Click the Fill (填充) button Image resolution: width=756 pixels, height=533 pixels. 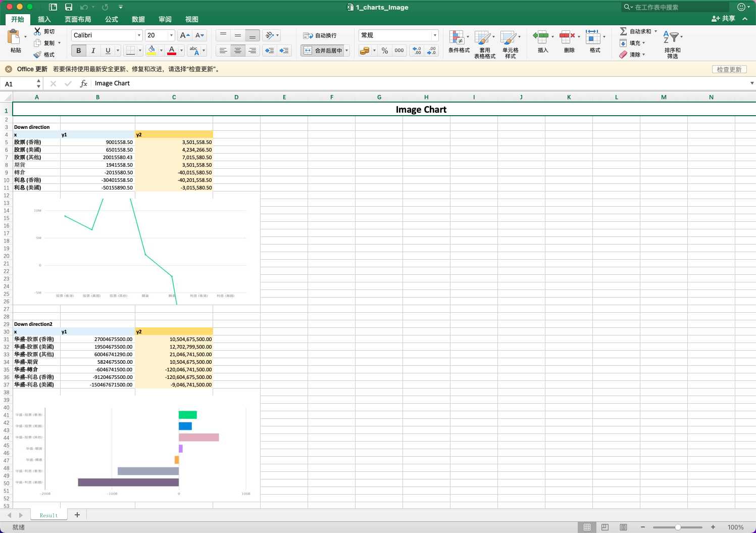tap(632, 43)
